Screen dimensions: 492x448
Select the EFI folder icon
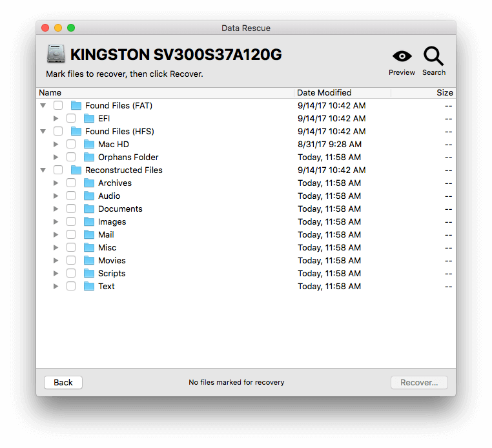coord(89,118)
